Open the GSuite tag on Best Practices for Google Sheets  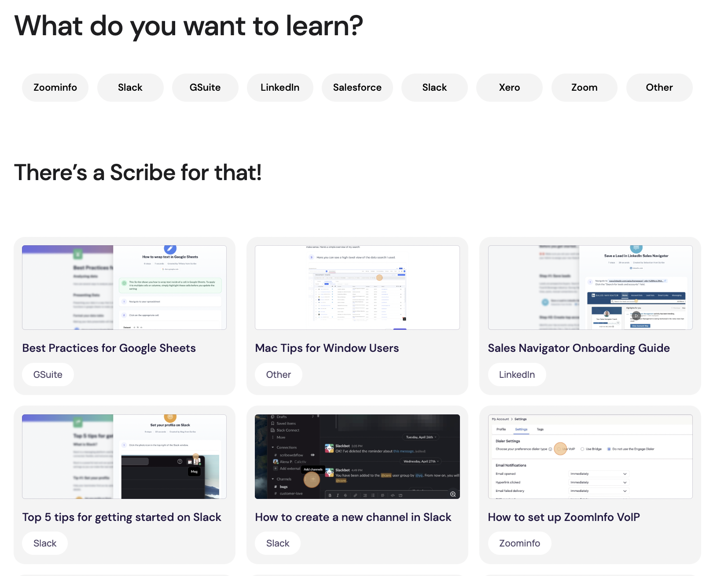point(48,374)
